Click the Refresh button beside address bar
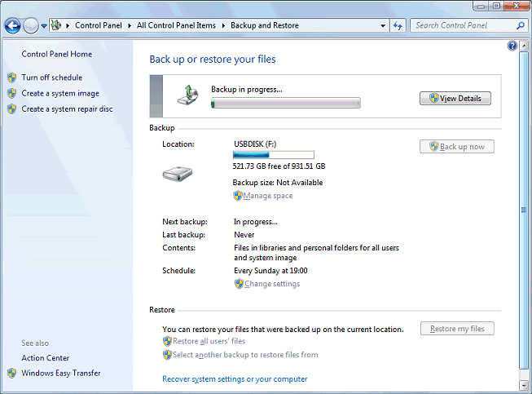 coord(398,25)
